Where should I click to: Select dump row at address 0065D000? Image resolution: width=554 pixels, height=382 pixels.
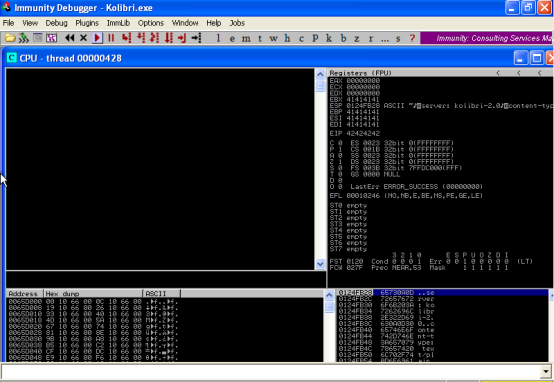[x=93, y=301]
